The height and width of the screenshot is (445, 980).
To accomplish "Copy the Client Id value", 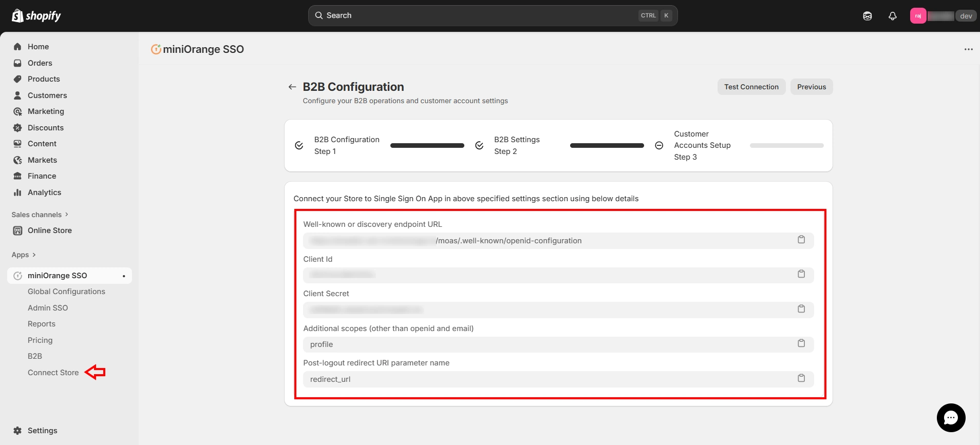I will [801, 274].
